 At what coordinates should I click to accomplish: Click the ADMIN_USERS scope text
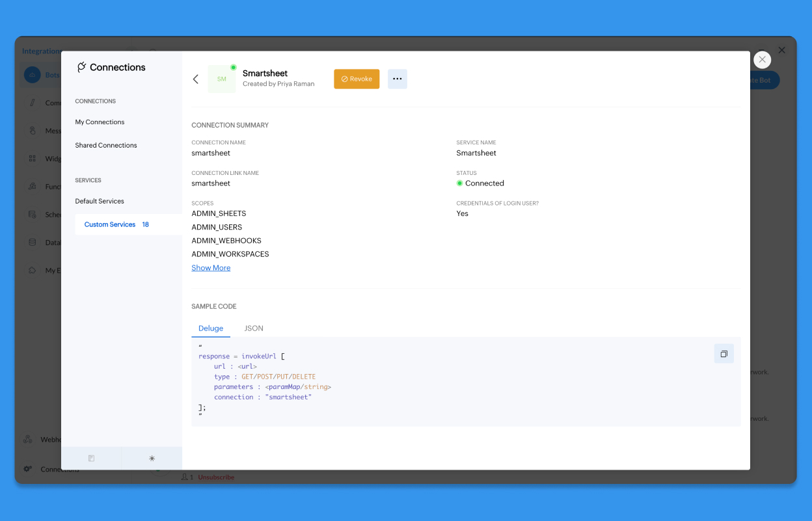[x=217, y=228]
